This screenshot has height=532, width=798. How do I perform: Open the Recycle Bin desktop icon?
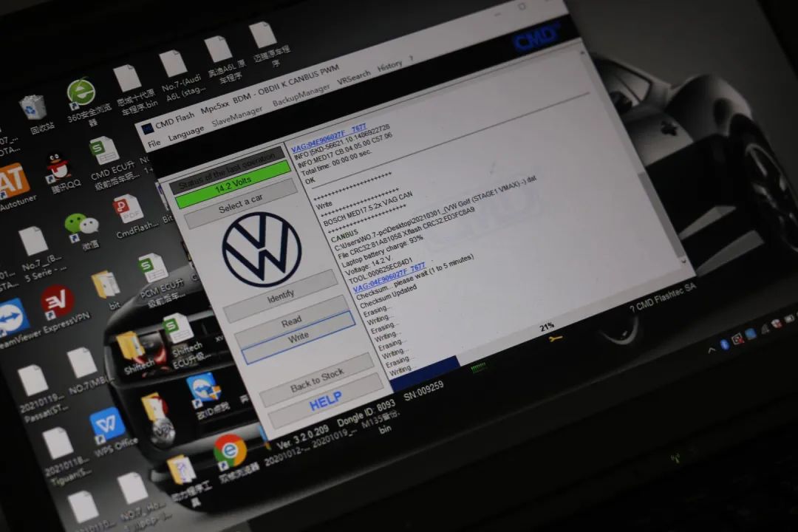tap(33, 107)
